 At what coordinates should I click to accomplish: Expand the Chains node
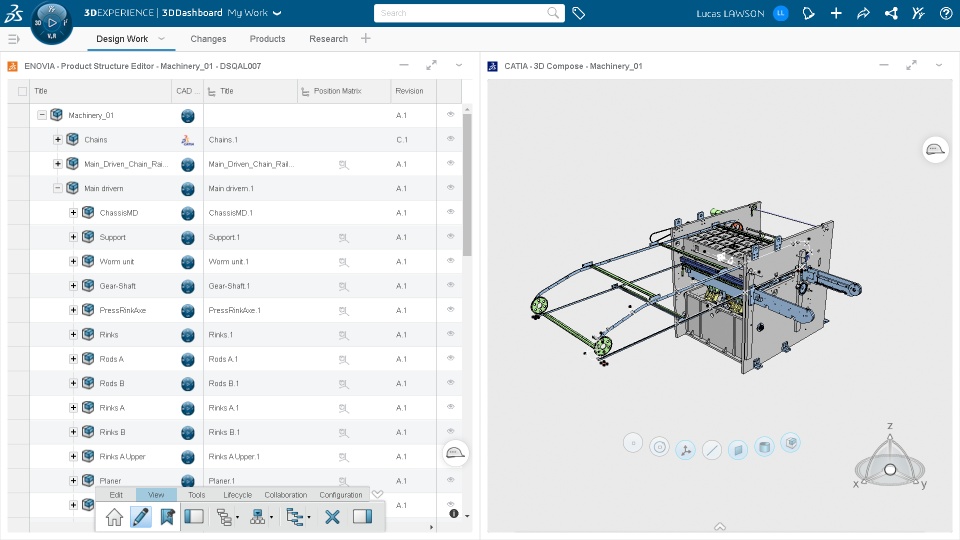point(58,140)
